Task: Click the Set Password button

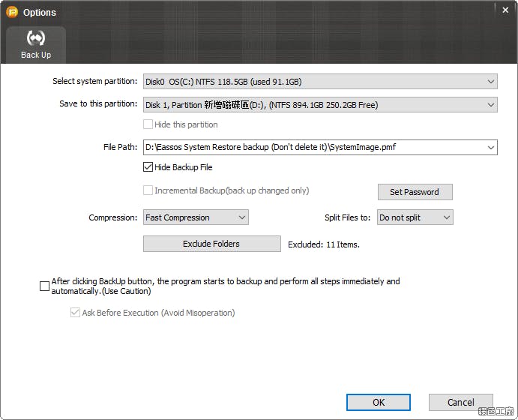Action: point(415,192)
